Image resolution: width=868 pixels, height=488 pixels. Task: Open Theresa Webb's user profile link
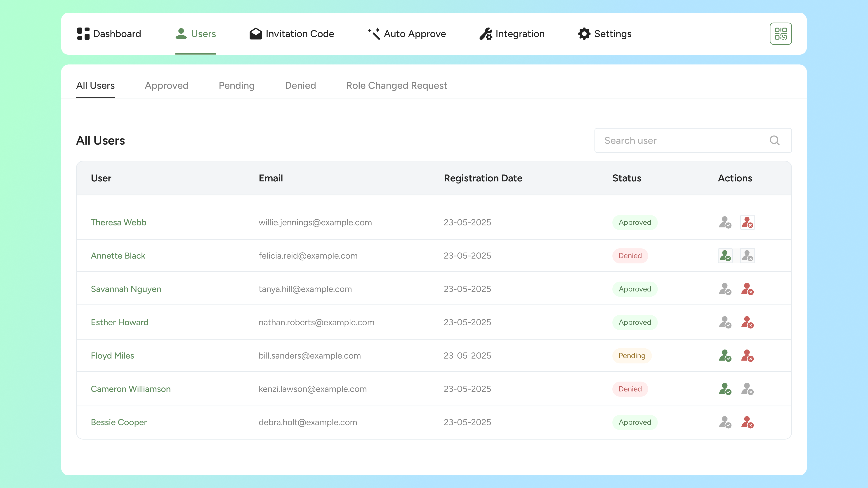[x=119, y=222]
